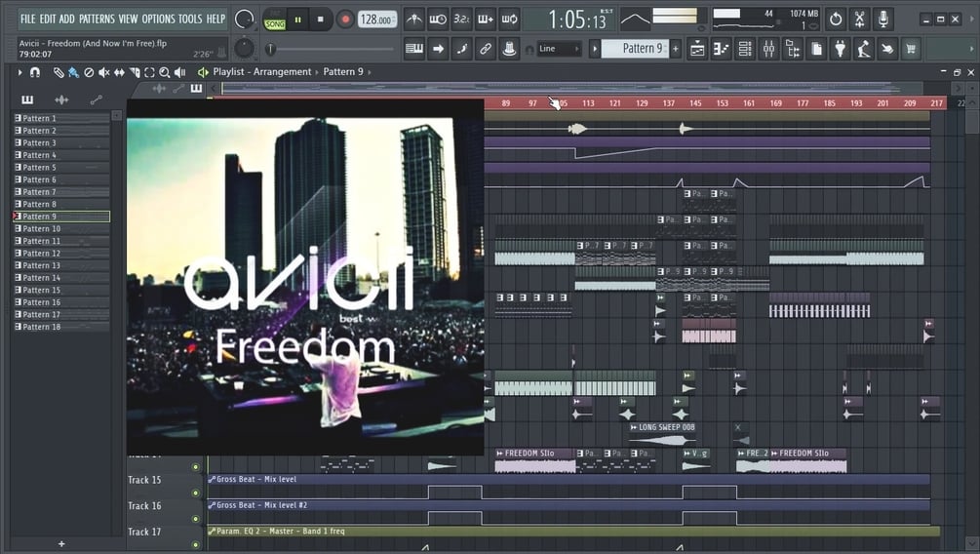Open the PATTERNS menu
Image resolution: width=980 pixels, height=554 pixels.
point(97,19)
